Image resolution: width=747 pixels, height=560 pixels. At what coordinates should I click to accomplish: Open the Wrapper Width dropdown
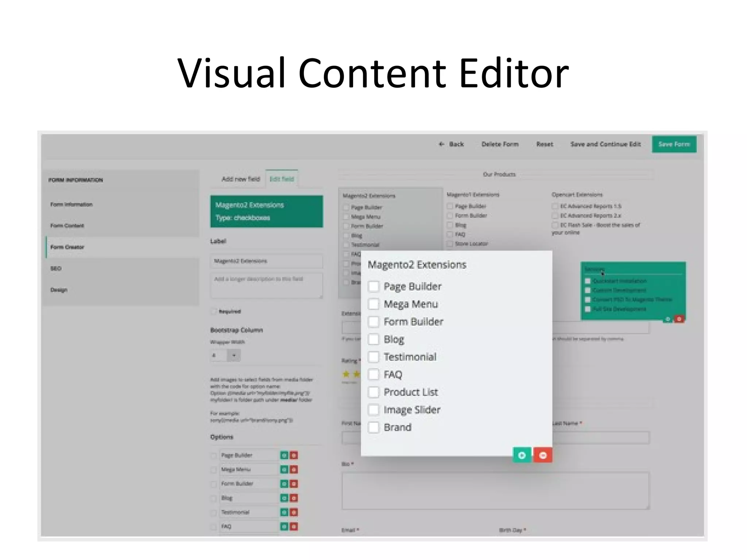point(233,355)
